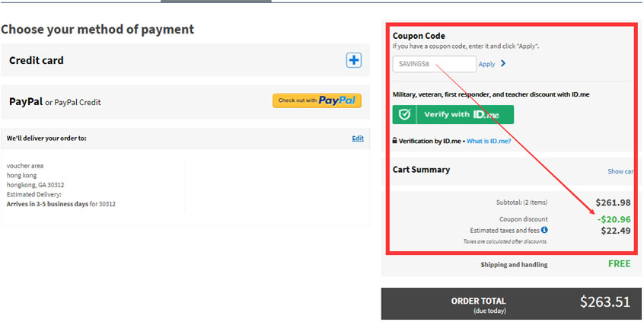Click the info icon next to Estimated taxes
The image size is (644, 322).
544,230
